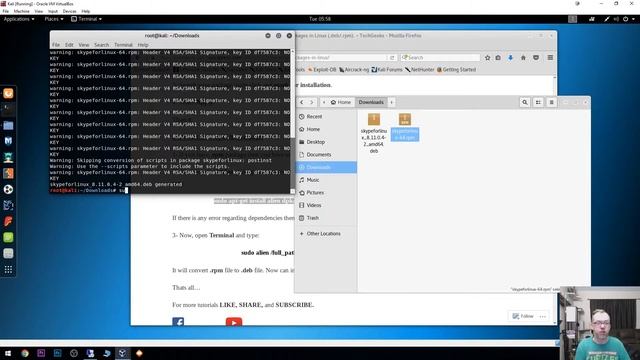This screenshot has width=640, height=360.
Task: Open the Terminal app menu in top bar
Action: (x=87, y=19)
